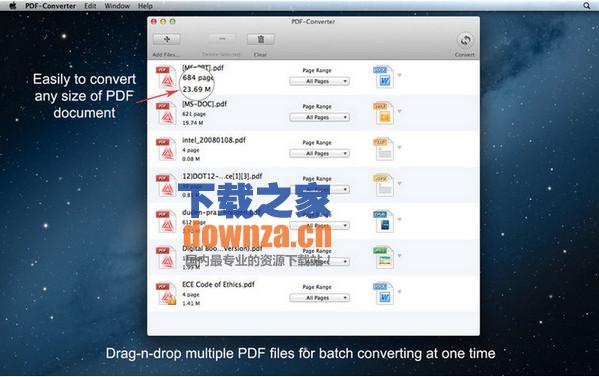Click the PDF icon beside [MS-DOC].pdf
Screen dimensions: 599x377
tap(166, 113)
